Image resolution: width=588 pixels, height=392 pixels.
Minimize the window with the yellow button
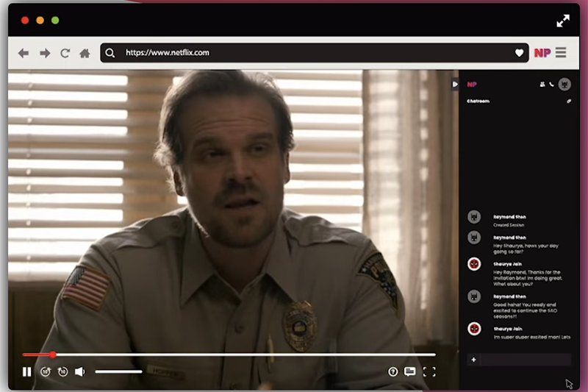pos(40,21)
